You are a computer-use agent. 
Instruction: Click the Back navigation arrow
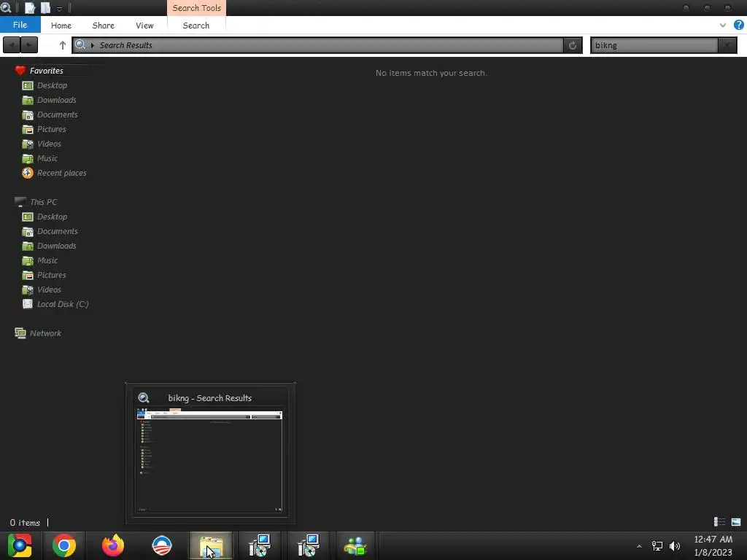pyautogui.click(x=12, y=45)
